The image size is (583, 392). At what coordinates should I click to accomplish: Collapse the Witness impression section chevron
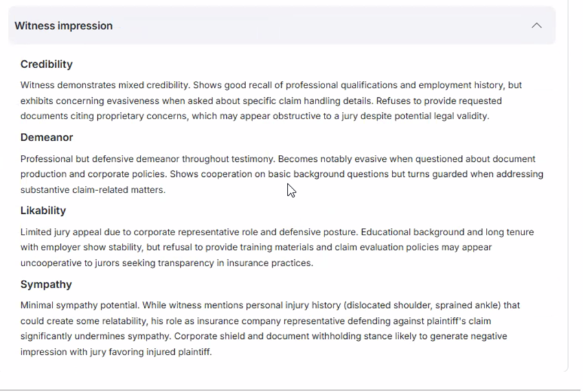[x=536, y=26]
